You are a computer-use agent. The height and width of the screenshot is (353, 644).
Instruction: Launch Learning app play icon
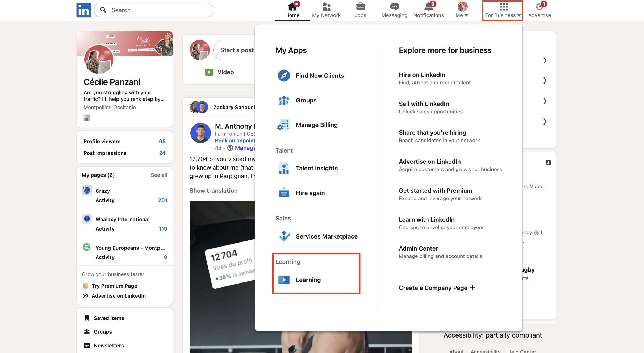284,280
